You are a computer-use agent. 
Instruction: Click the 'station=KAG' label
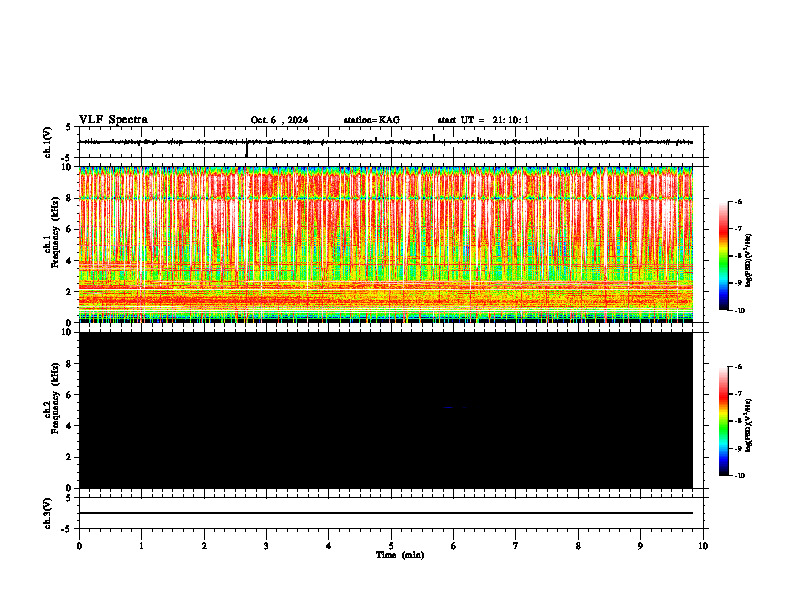371,120
